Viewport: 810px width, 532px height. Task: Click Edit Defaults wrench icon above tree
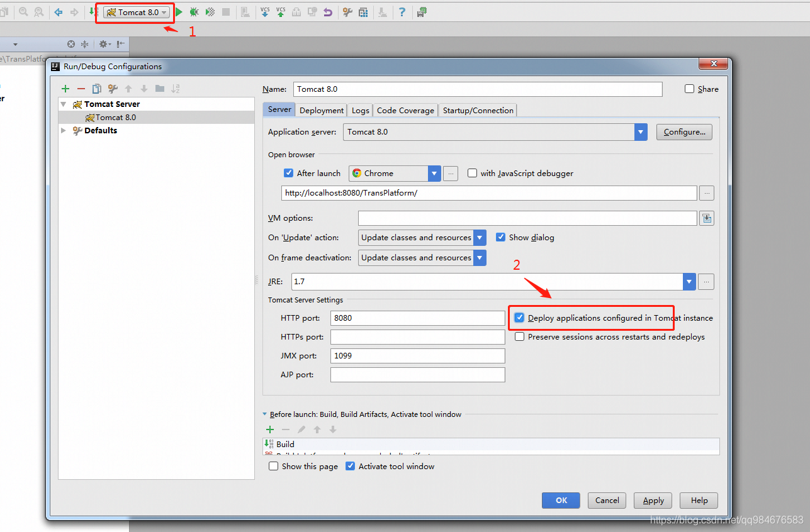113,89
